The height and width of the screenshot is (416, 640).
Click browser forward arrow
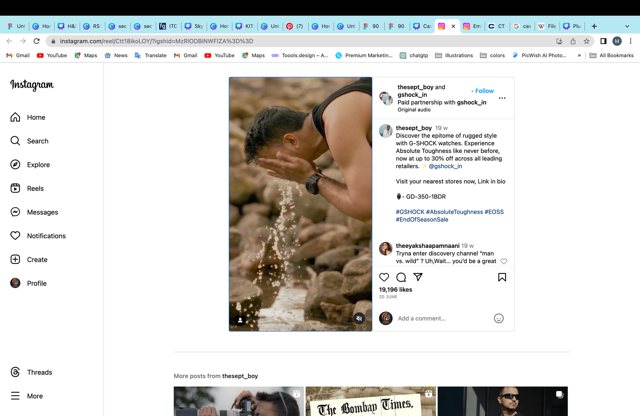tap(23, 41)
